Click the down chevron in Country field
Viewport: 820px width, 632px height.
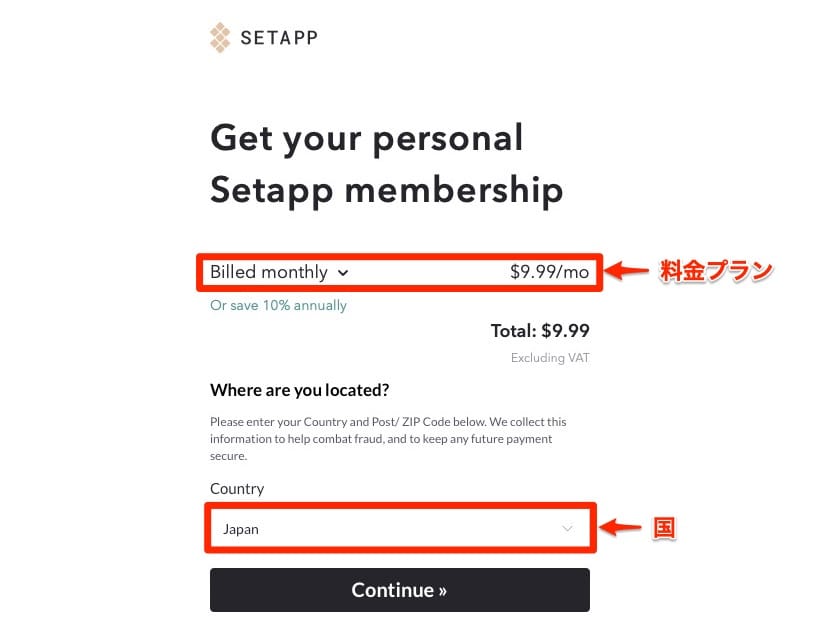568,529
